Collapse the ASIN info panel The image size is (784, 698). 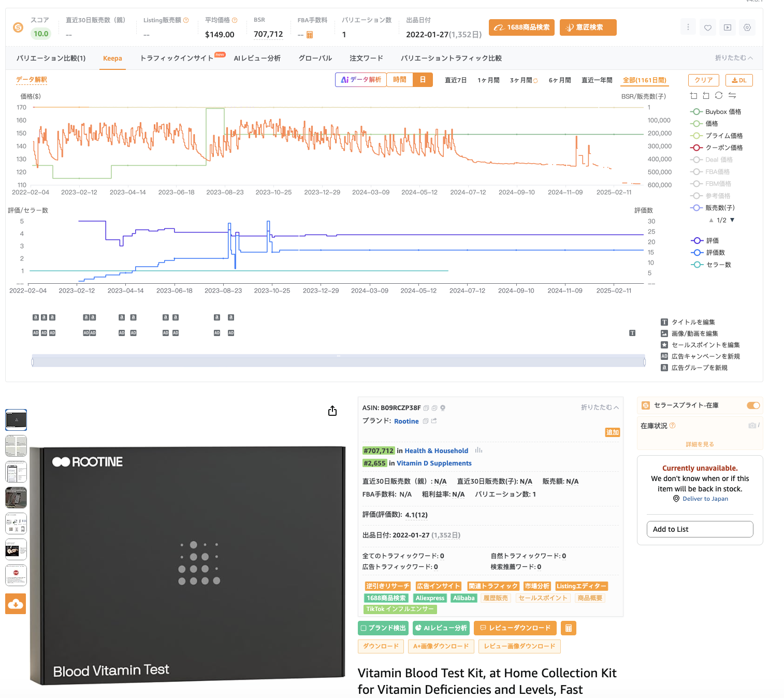point(600,408)
